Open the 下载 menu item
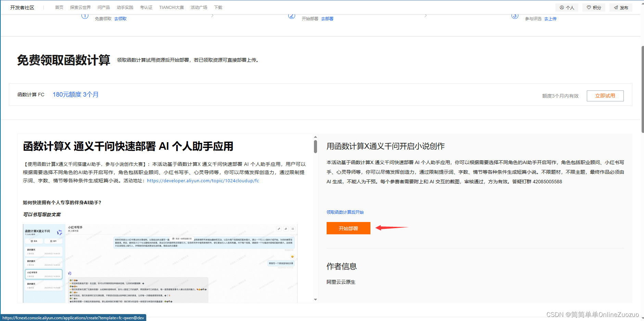The image size is (644, 321). coord(218,8)
